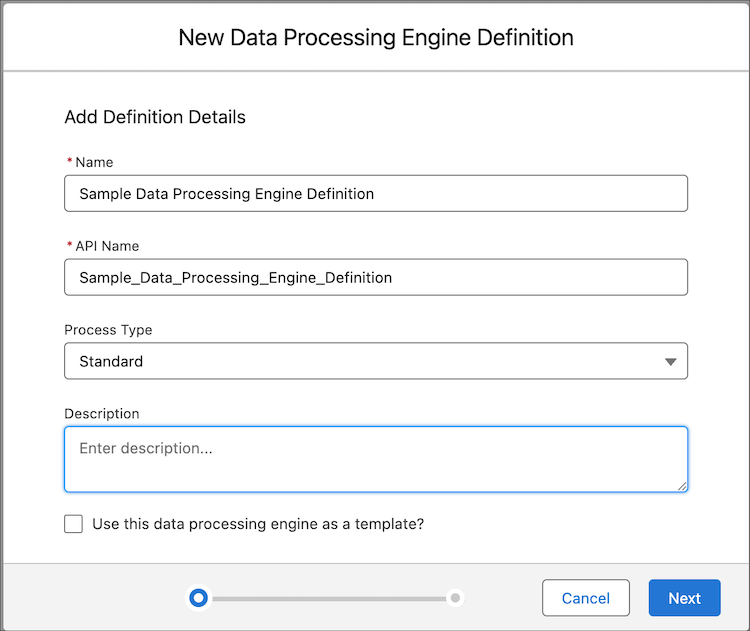The width and height of the screenshot is (750, 631).
Task: Click the 'New Data Processing Engine Definition' title
Action: click(376, 37)
